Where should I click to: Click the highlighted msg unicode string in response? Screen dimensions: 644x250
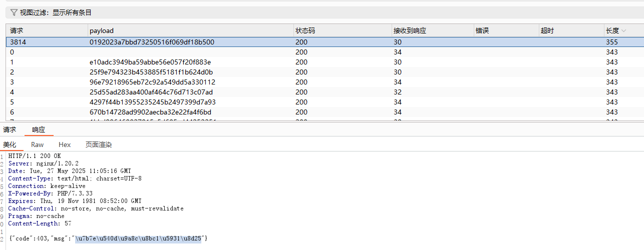pos(138,239)
